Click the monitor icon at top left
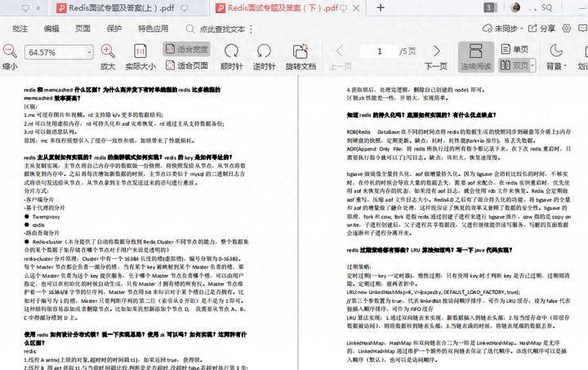588x370 pixels. point(25,8)
